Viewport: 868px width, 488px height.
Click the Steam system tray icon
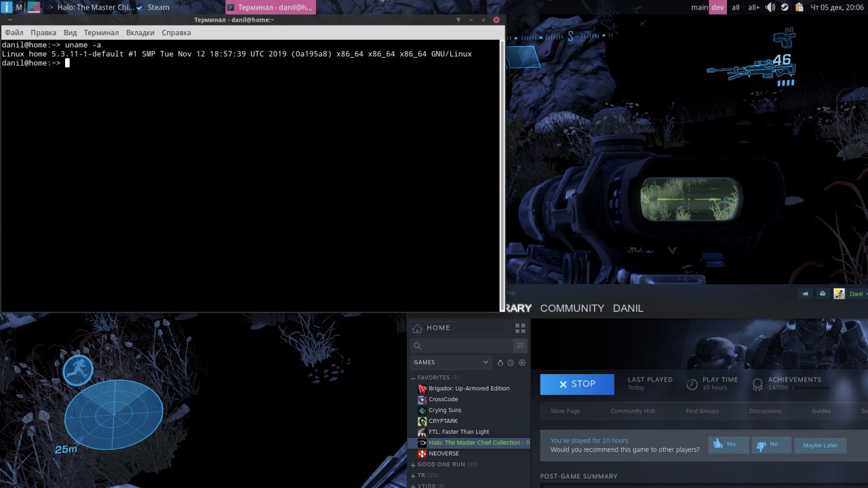[x=785, y=7]
